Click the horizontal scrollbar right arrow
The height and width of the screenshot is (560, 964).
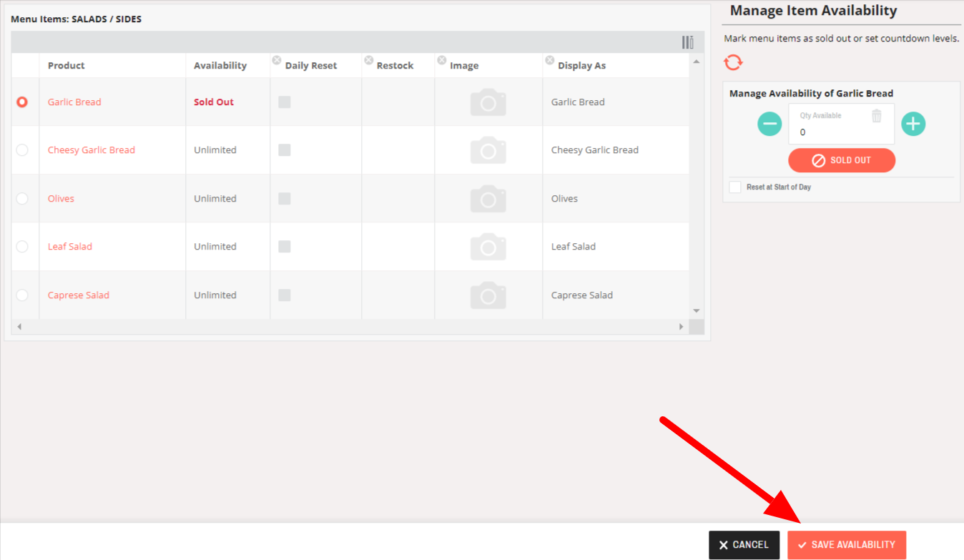click(x=682, y=327)
